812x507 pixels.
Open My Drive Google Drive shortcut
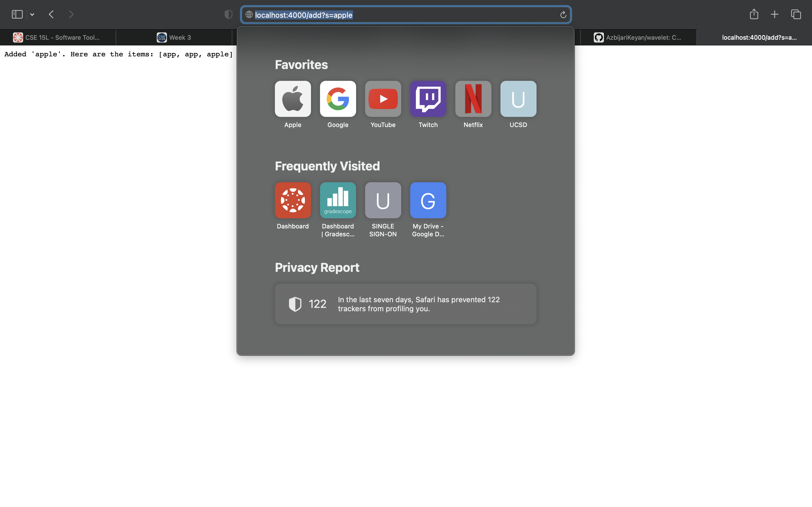click(x=428, y=201)
